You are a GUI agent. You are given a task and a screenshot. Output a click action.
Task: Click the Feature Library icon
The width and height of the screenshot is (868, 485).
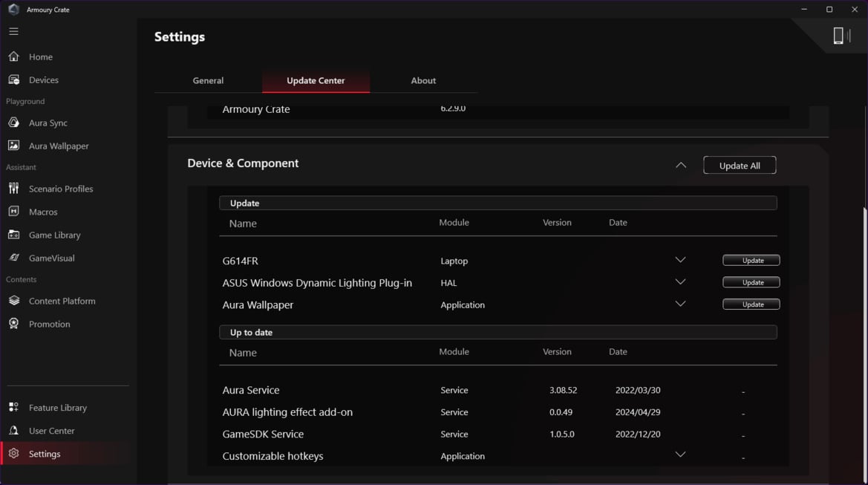pos(14,408)
